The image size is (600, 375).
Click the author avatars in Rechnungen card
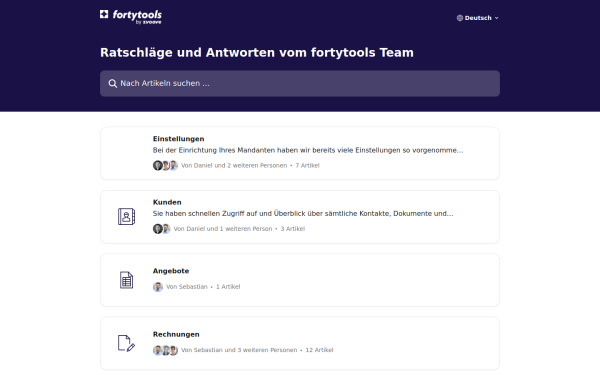tap(165, 350)
